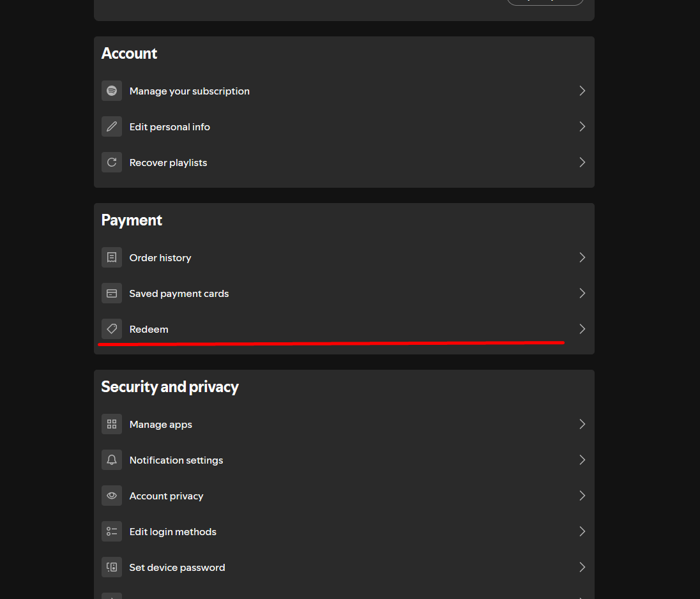
Task: Select the Edit personal info text
Action: (169, 127)
